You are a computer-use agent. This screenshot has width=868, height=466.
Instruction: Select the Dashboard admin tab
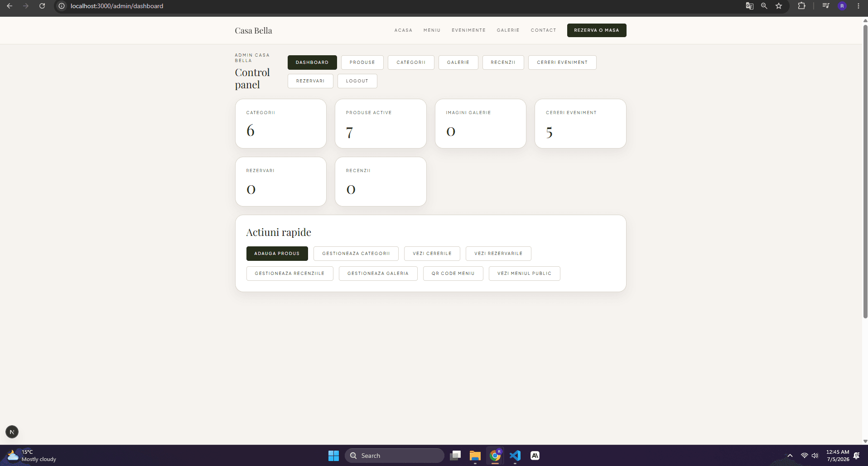[x=312, y=62]
